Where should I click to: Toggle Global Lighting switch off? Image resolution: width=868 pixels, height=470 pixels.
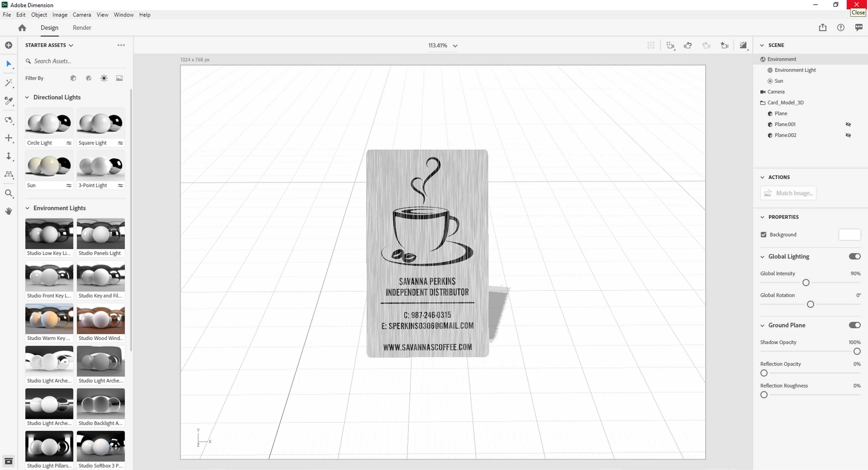[854, 257]
